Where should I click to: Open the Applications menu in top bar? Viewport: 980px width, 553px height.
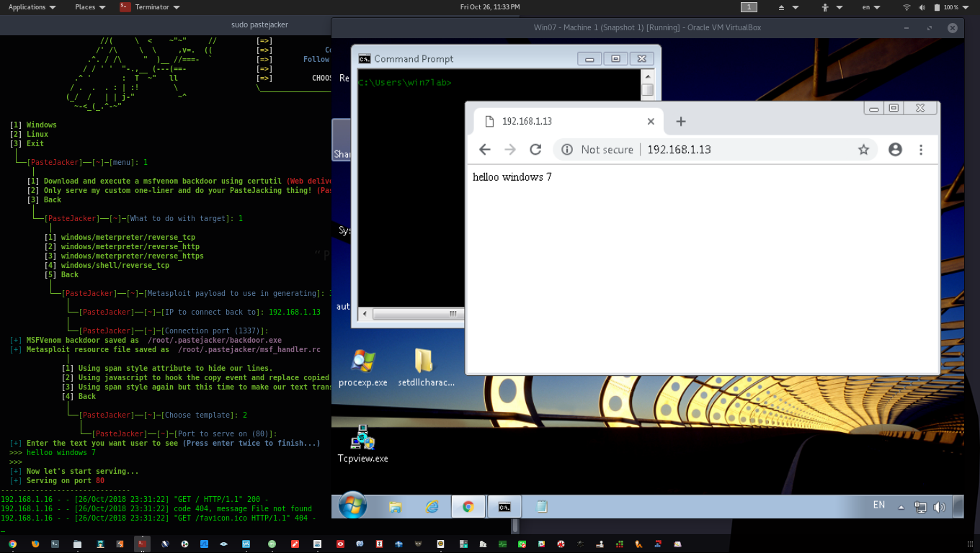pos(32,7)
